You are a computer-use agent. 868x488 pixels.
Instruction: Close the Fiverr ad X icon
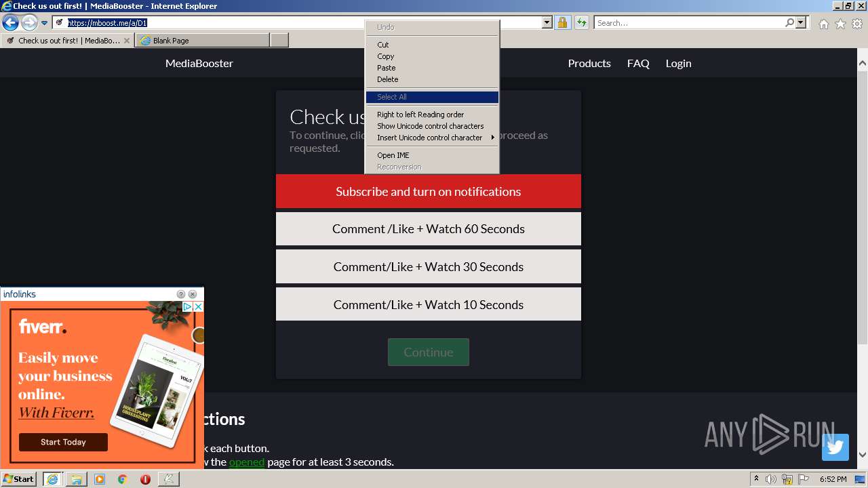[198, 307]
